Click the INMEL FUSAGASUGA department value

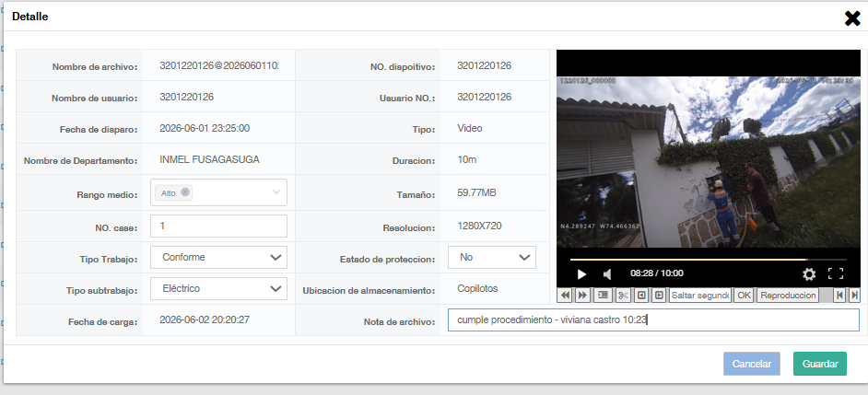pos(209,159)
